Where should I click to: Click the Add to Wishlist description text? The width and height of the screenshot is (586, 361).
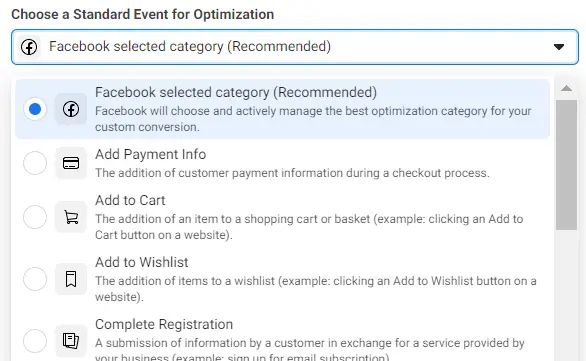pos(316,289)
